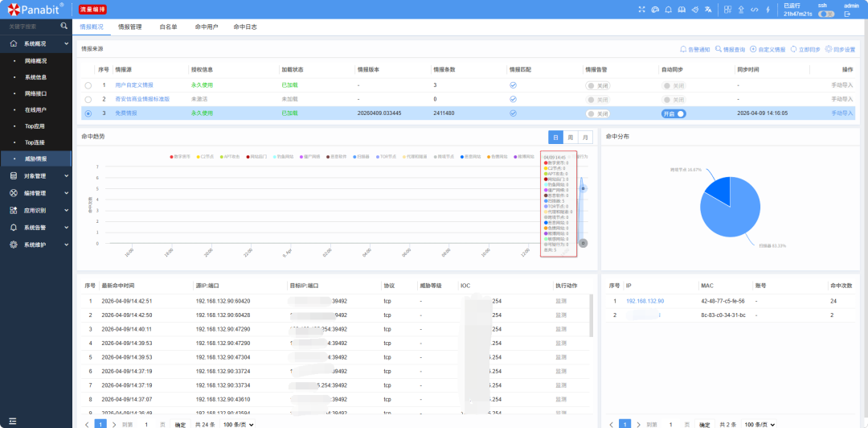
Task: Expand the 系统维护 sidebar section
Action: pos(35,245)
